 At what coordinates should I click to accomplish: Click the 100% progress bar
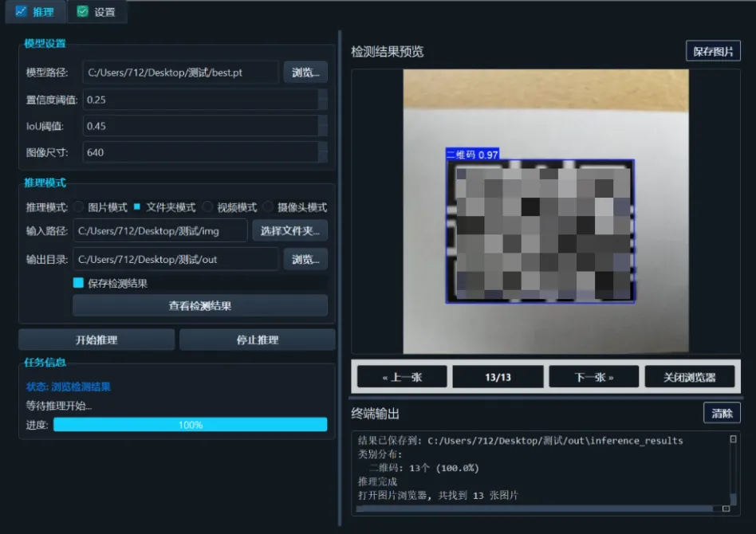pyautogui.click(x=190, y=426)
